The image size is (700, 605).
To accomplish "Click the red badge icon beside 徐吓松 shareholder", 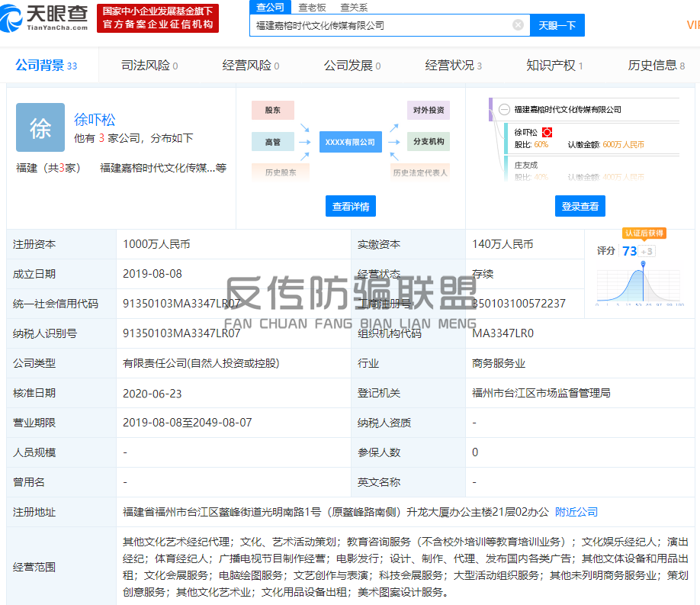I will (x=547, y=133).
